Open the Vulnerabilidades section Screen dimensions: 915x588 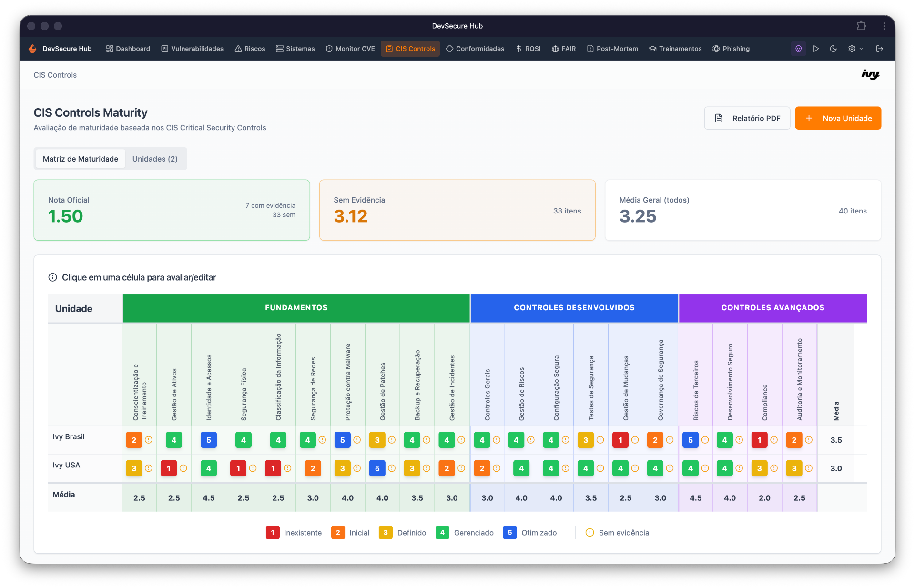(193, 49)
